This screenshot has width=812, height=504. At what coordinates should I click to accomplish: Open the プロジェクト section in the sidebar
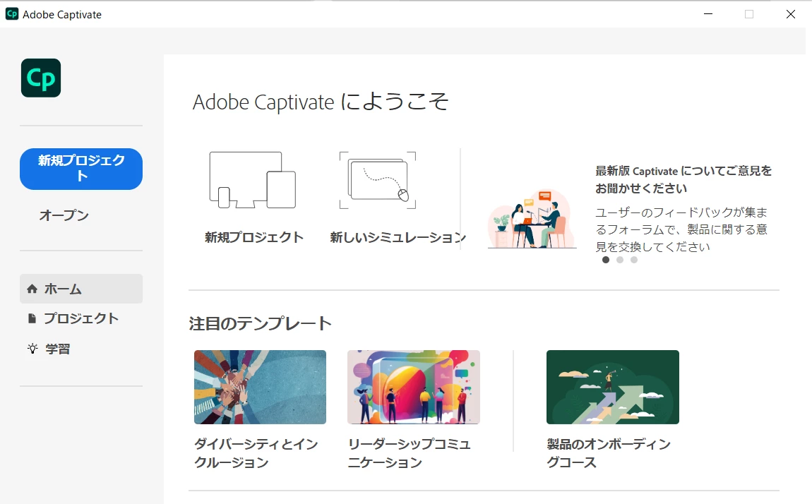coord(81,318)
